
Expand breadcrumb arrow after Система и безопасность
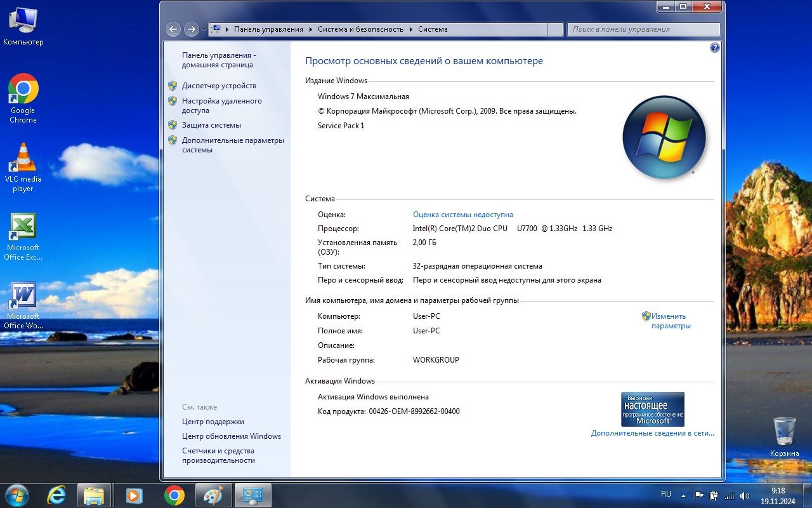coord(411,29)
